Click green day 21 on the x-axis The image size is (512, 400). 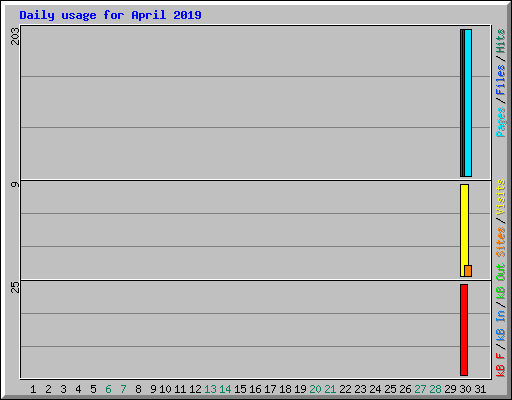click(x=330, y=389)
